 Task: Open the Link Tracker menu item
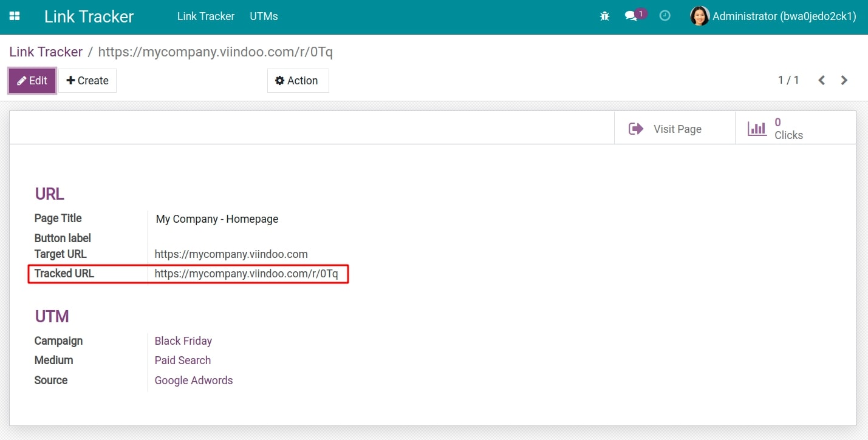tap(205, 16)
